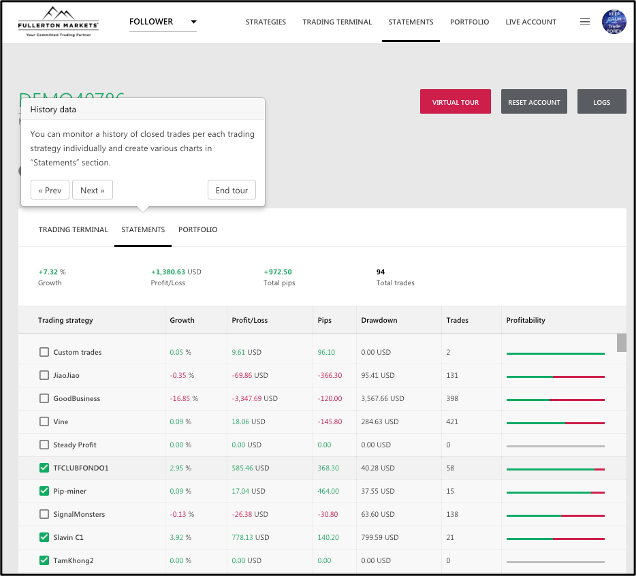Check the Steady Profit checkbox
The image size is (636, 576).
pyautogui.click(x=44, y=445)
